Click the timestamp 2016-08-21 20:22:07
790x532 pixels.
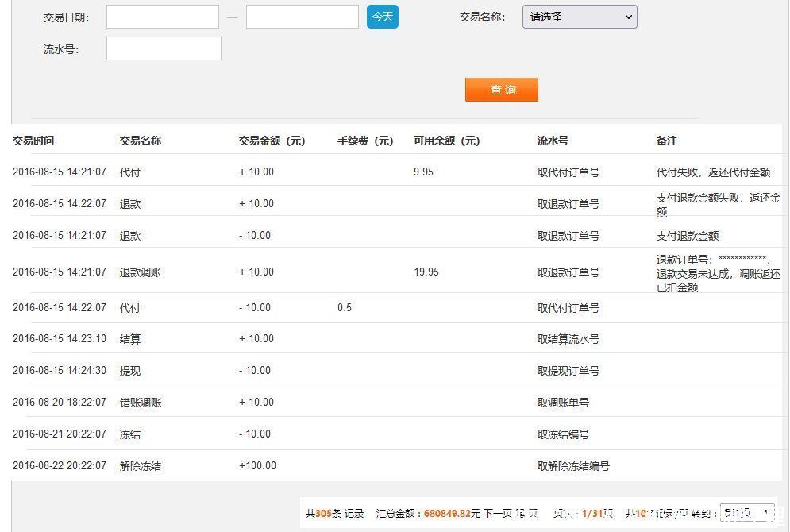60,434
